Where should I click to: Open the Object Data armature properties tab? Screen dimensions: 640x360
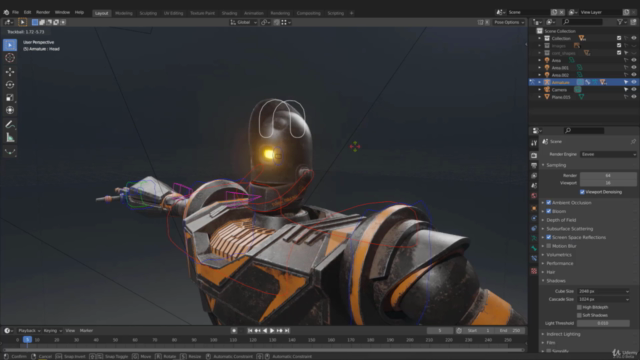click(x=534, y=238)
